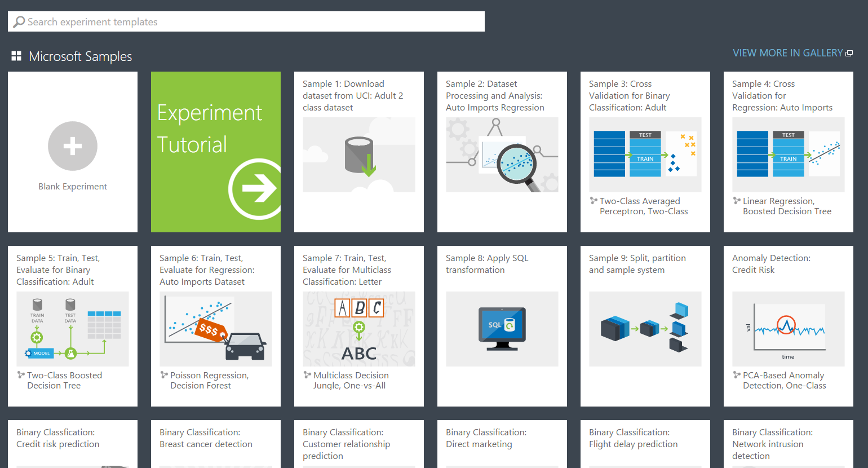Select Sample 7: Multiclass Classification Letter title
The height and width of the screenshot is (468, 868).
pos(347,270)
